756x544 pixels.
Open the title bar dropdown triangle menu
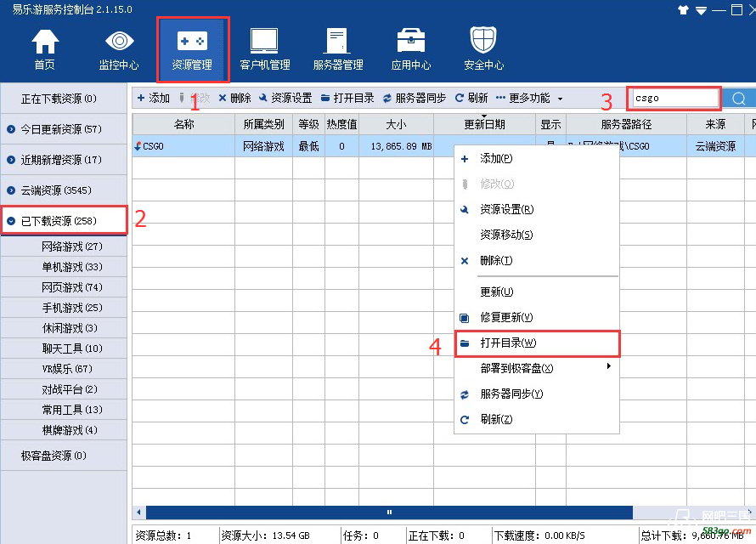pos(701,10)
